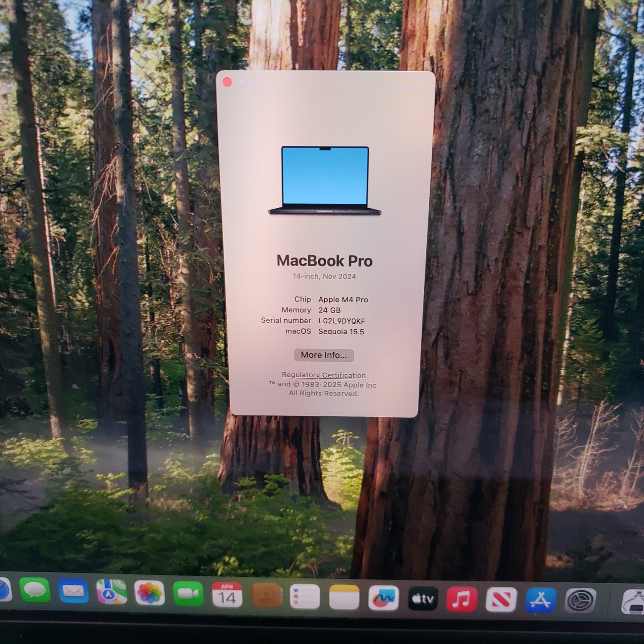This screenshot has width=644, height=644.
Task: Open System Settings from the dock
Action: tap(580, 600)
